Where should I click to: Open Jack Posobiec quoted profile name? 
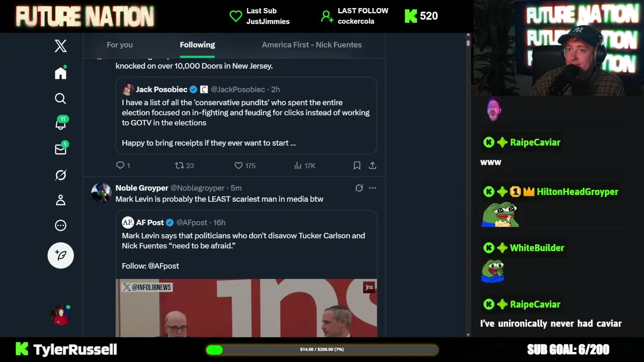(x=162, y=89)
